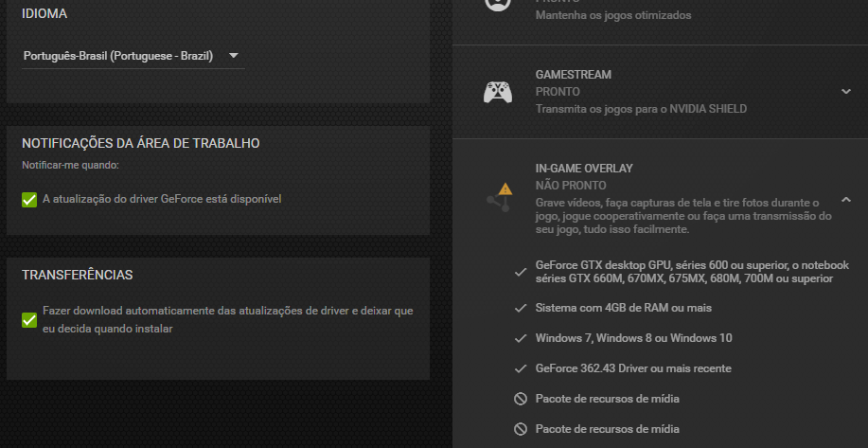Click 'GeForce 362.43 Driver ou mais recente'

(x=633, y=368)
